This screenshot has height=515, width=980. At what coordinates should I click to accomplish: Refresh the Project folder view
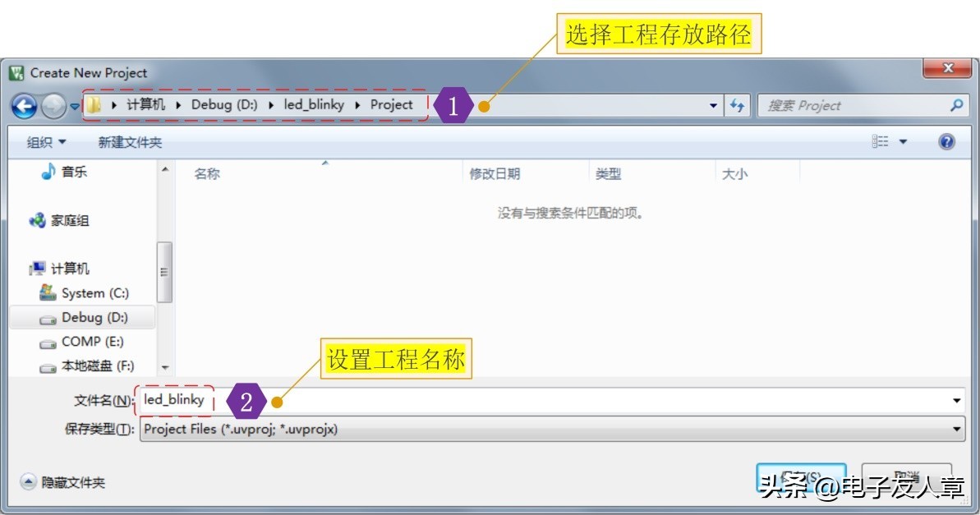coord(738,106)
